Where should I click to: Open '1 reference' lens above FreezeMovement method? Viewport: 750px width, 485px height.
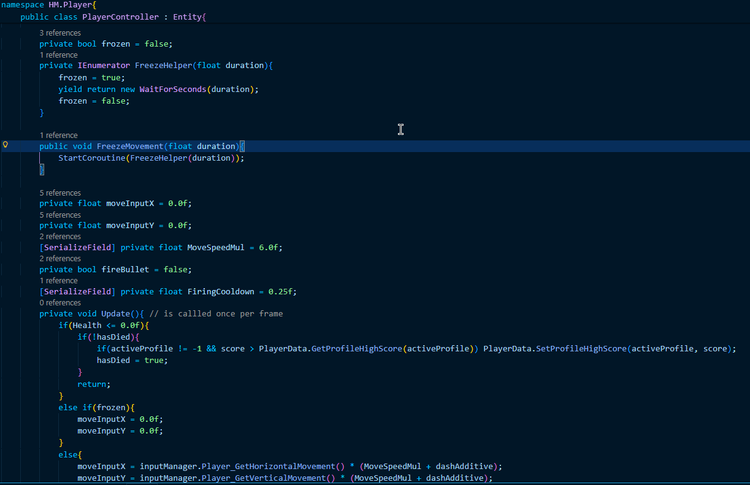pyautogui.click(x=58, y=135)
